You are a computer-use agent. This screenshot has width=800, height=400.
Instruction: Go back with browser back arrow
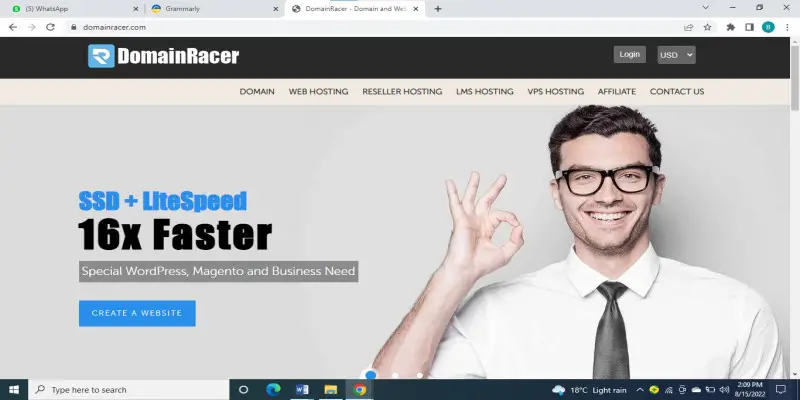(13, 27)
